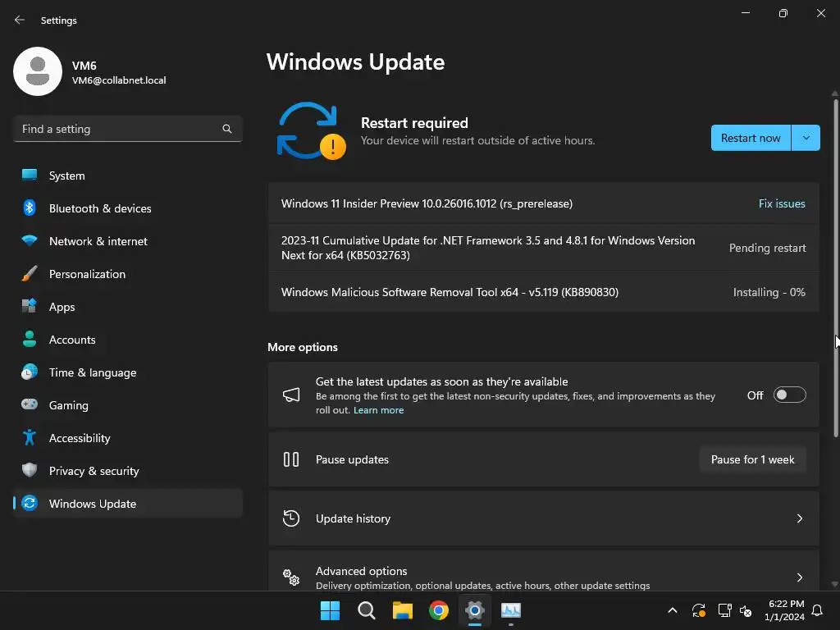Open the notification bell on taskbar
This screenshot has width=840, height=630.
(818, 610)
